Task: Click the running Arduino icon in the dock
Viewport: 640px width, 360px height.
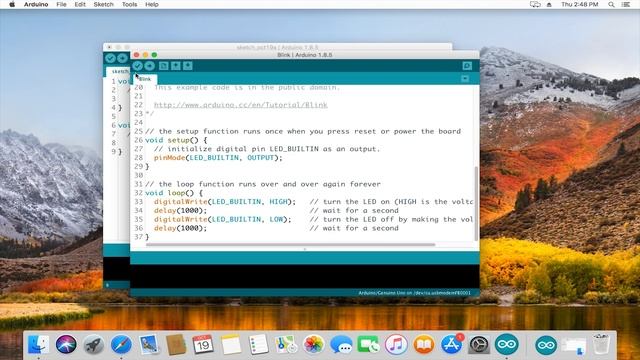Action: pos(507,344)
